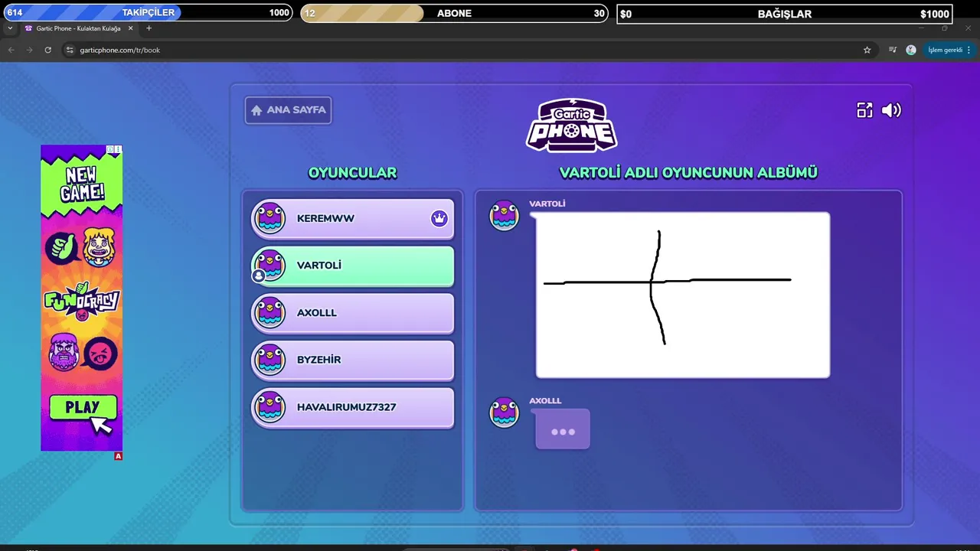Image resolution: width=980 pixels, height=551 pixels.
Task: Click KEREMWW's bird avatar
Action: pyautogui.click(x=269, y=218)
